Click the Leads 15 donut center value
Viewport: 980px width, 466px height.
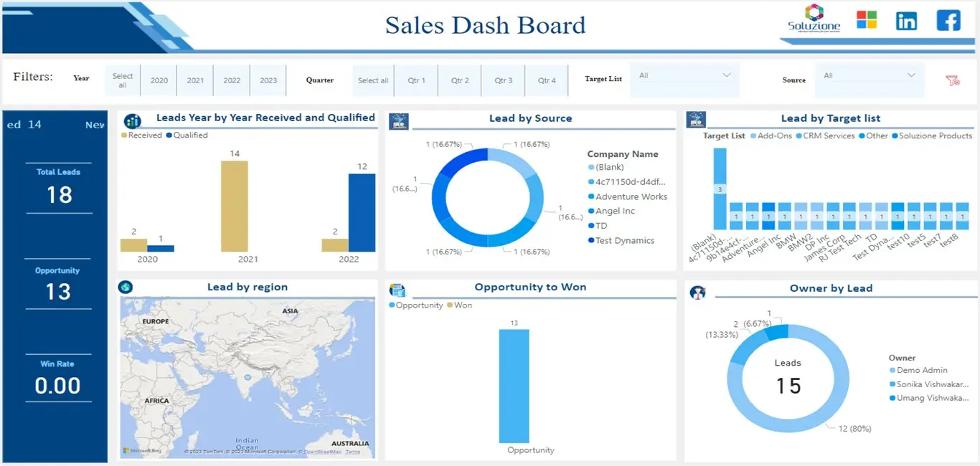(x=788, y=386)
